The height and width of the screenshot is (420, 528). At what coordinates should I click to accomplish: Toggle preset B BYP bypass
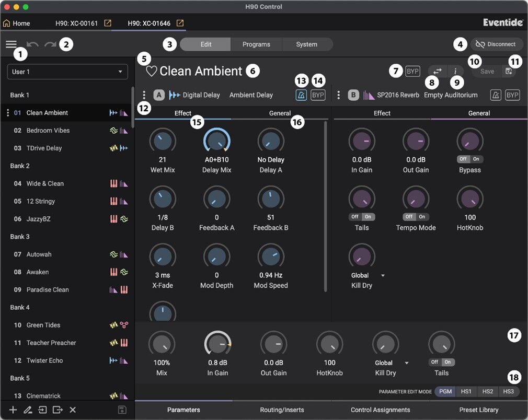pyautogui.click(x=512, y=95)
